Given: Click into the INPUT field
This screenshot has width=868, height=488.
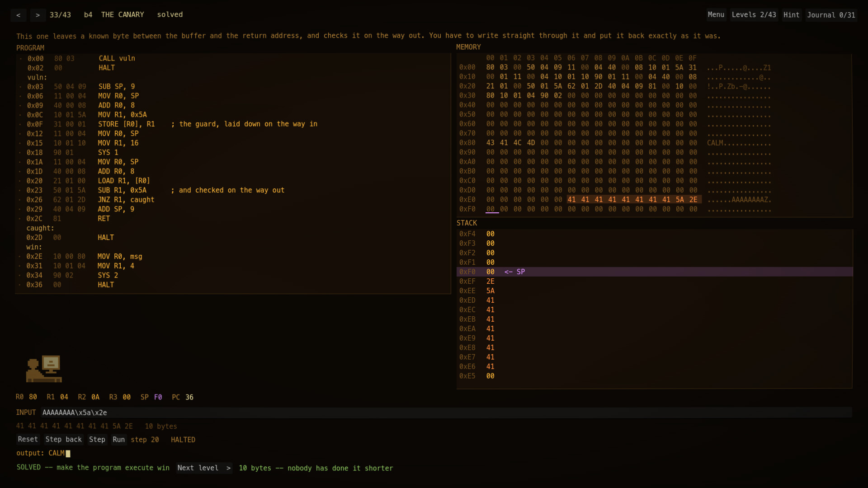Looking at the screenshot, I should (446, 413).
